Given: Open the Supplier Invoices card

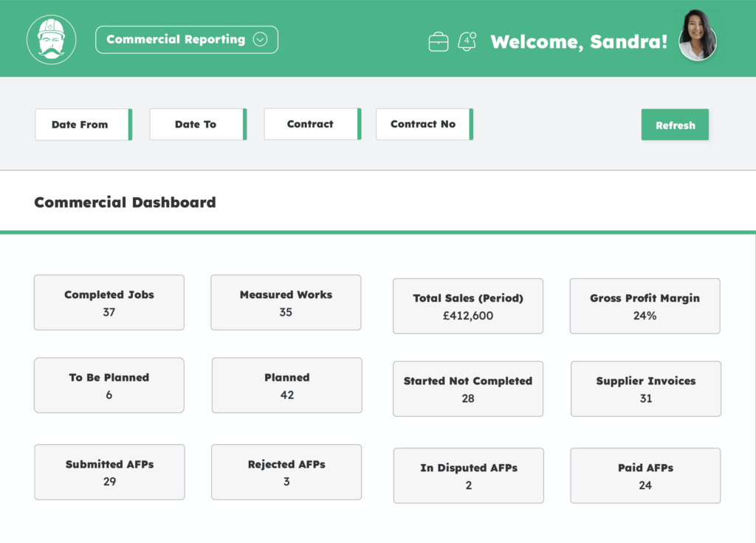Looking at the screenshot, I should click(x=646, y=389).
